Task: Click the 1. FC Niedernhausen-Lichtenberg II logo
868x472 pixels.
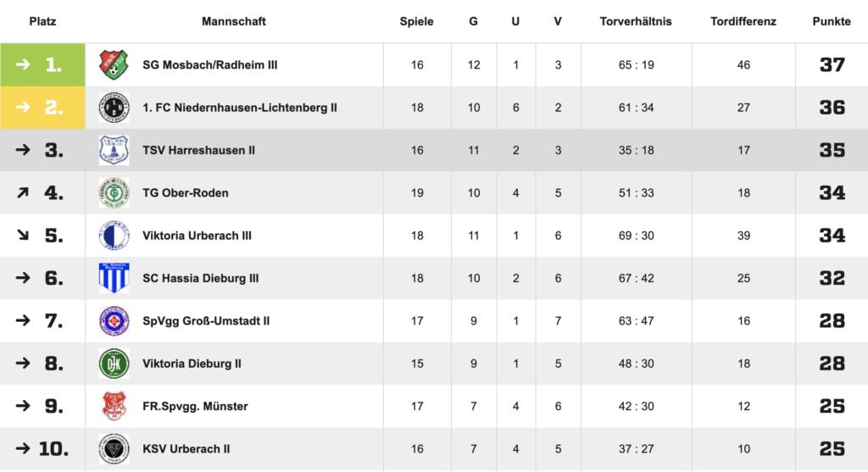Action: pyautogui.click(x=114, y=108)
